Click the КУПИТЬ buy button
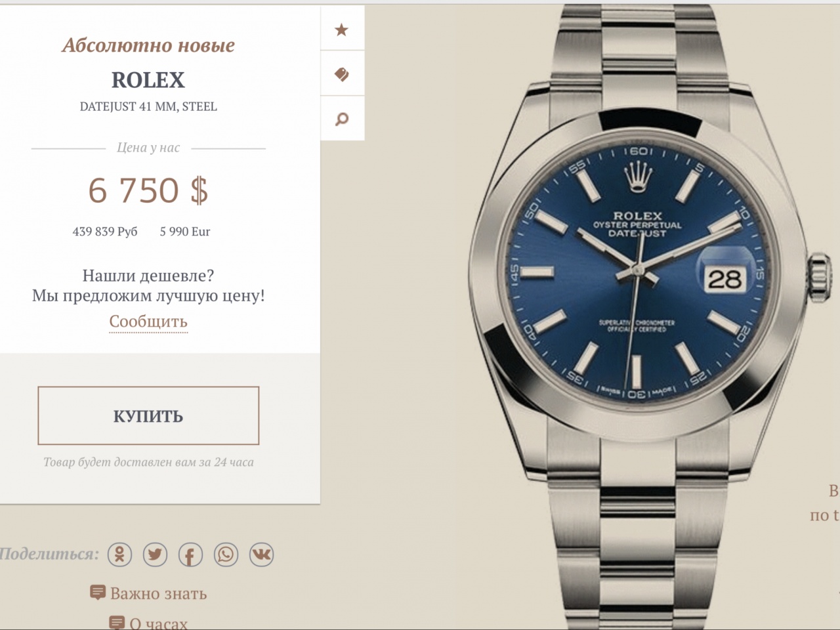 [148, 415]
